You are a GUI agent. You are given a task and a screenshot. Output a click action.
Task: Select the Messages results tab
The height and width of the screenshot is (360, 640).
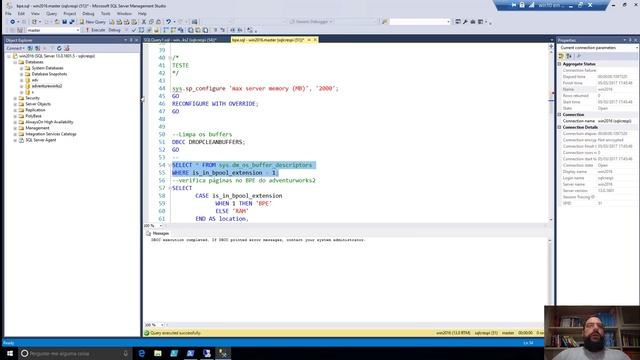(158, 233)
